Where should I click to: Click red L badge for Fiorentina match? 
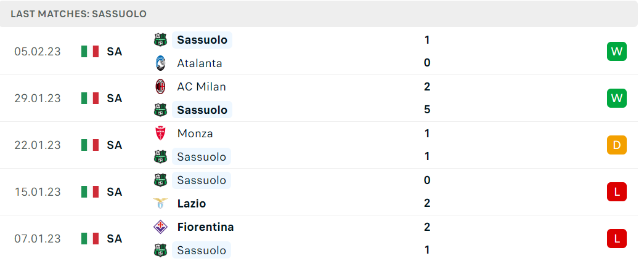[617, 238]
